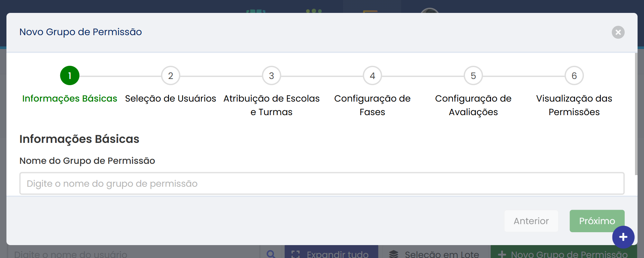
Task: Go to step 2 circle
Action: 170,75
